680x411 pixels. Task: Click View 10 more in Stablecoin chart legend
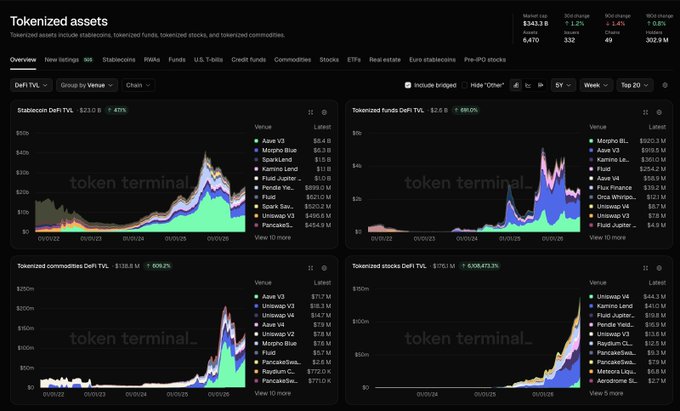click(x=272, y=238)
